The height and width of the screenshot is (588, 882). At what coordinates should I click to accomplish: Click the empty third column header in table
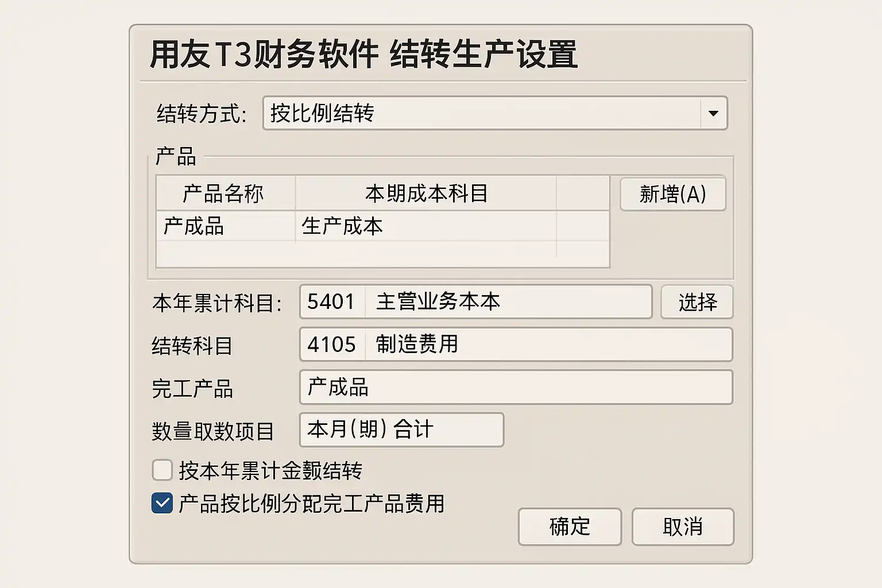tap(582, 194)
